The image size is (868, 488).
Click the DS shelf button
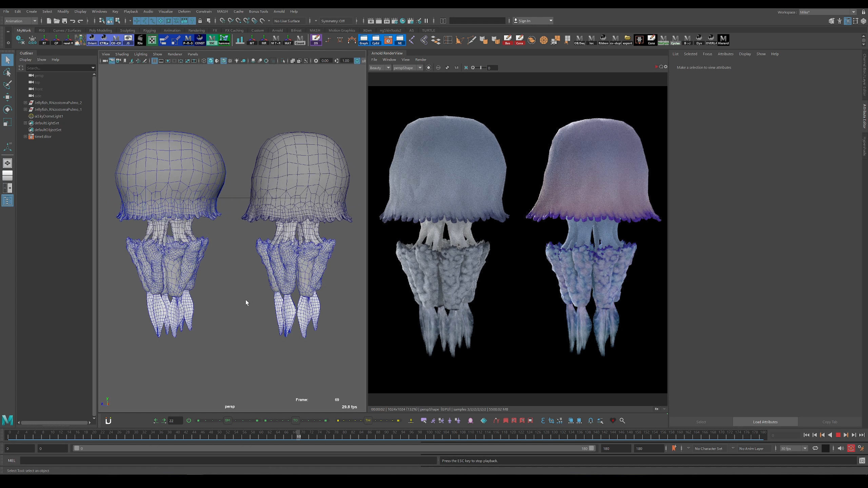316,40
